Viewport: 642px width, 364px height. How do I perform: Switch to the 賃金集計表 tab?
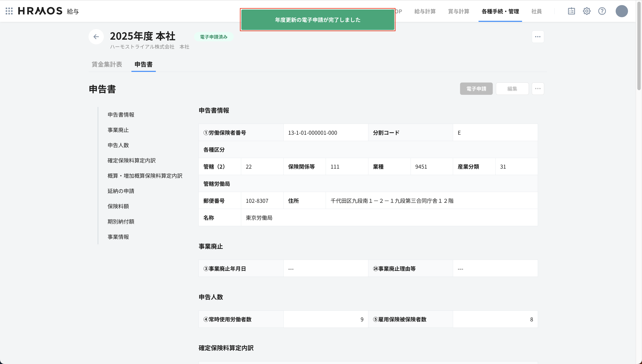point(107,64)
